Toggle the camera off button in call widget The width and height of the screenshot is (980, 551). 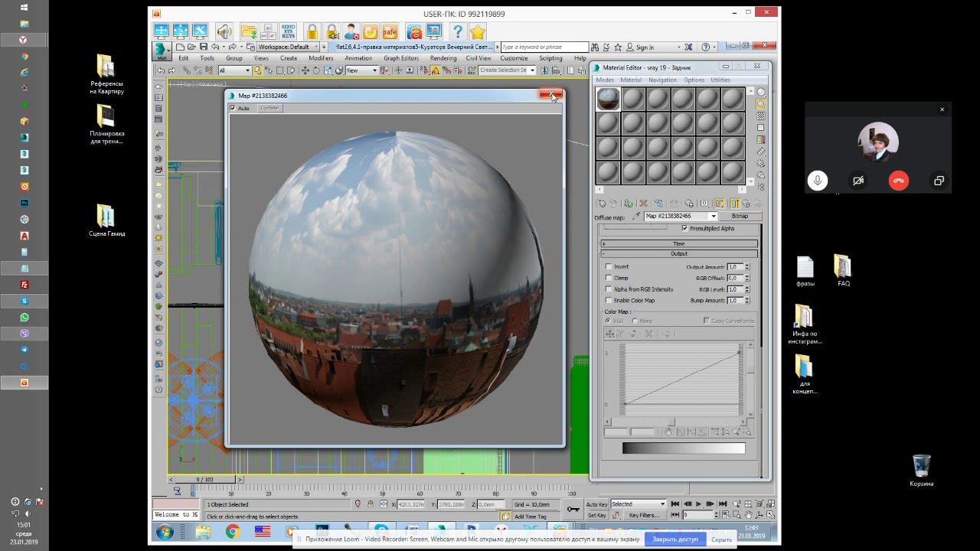[x=858, y=181]
